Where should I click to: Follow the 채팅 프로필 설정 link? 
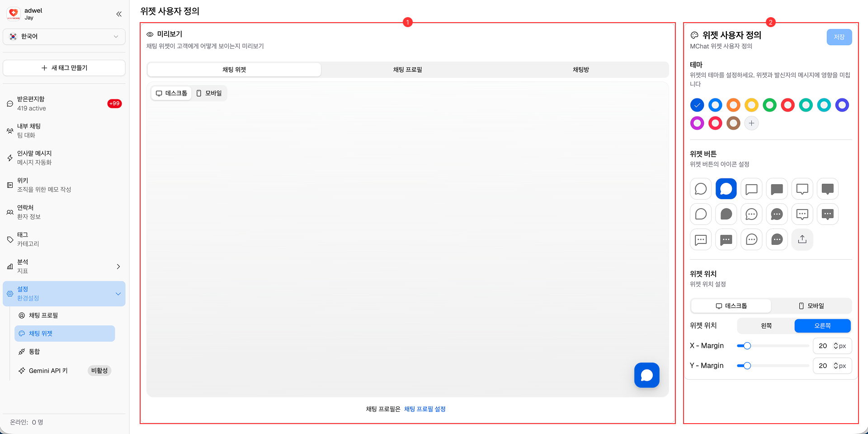(x=425, y=409)
